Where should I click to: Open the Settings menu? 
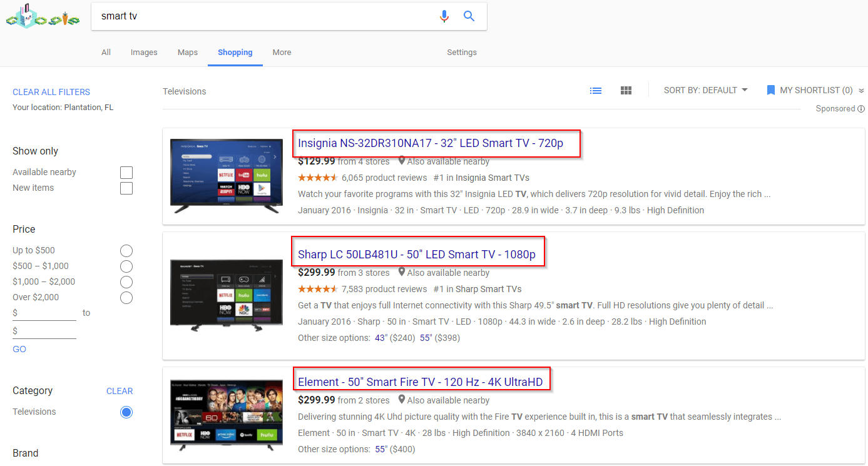(461, 53)
